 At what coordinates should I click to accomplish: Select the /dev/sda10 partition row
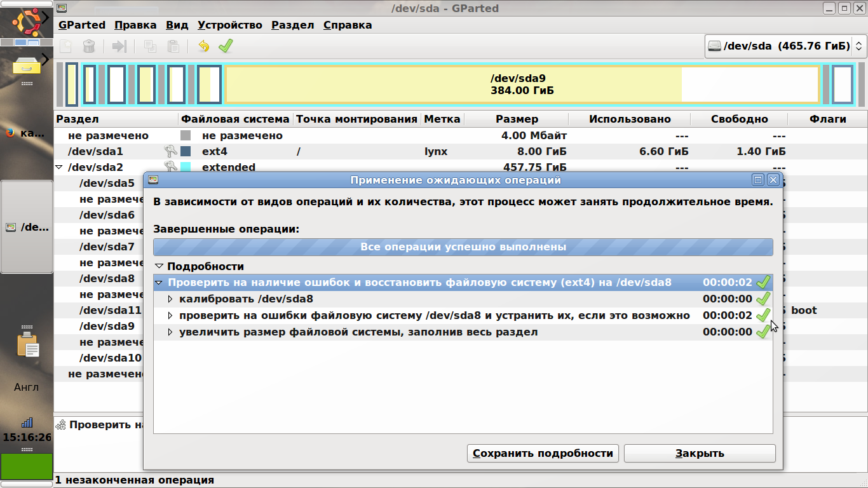[x=98, y=358]
